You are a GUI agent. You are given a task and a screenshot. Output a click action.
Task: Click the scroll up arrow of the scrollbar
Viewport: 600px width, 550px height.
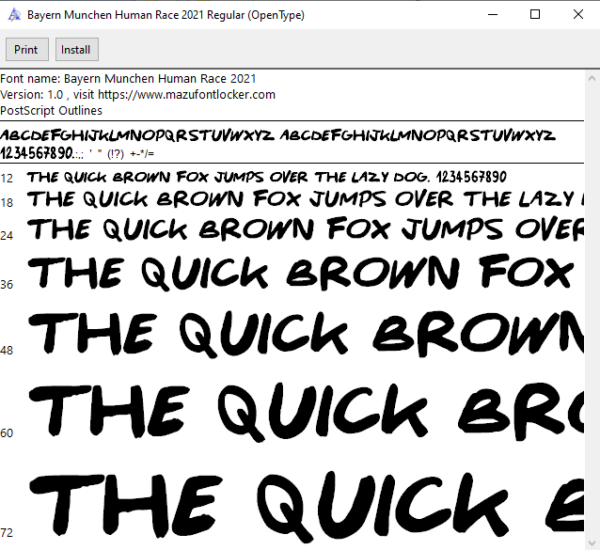tap(592, 78)
